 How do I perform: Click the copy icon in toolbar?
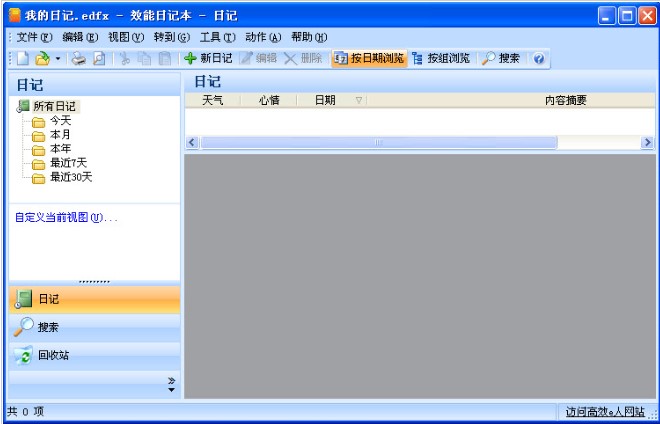[144, 59]
